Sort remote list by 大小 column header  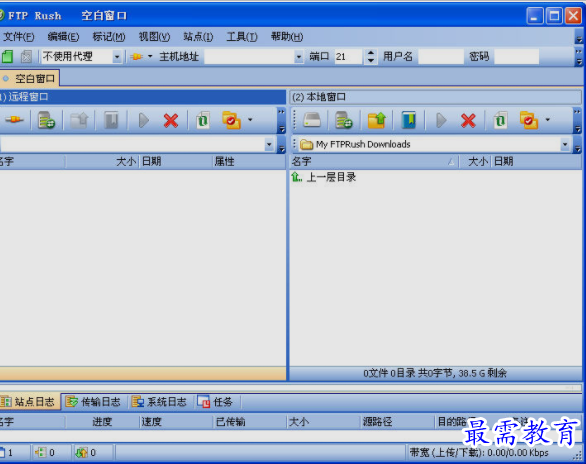point(102,162)
